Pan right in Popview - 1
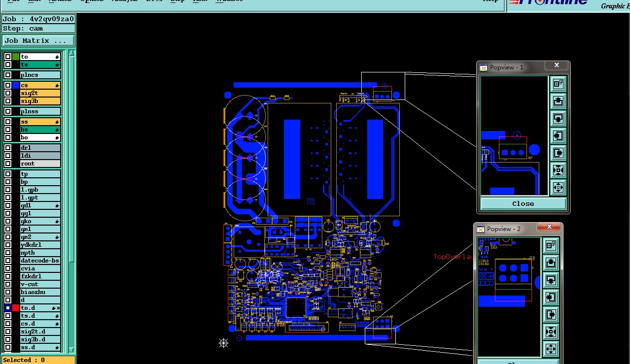Viewport: 630px width, 364px height. [x=558, y=153]
